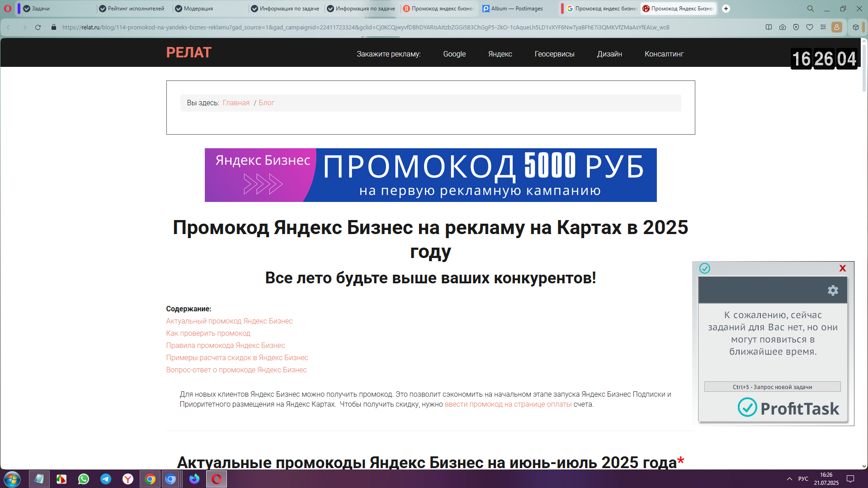
Task: Switch to the Модерация tab
Action: point(208,9)
